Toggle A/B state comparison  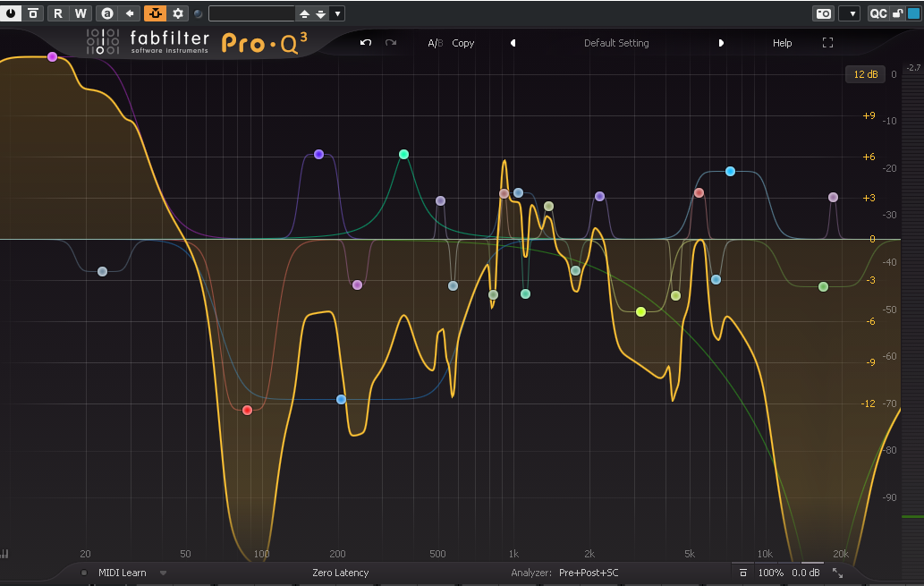click(x=435, y=43)
